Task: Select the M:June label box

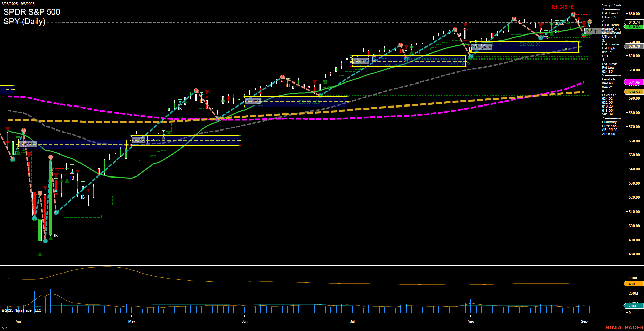Action: tap(253, 101)
